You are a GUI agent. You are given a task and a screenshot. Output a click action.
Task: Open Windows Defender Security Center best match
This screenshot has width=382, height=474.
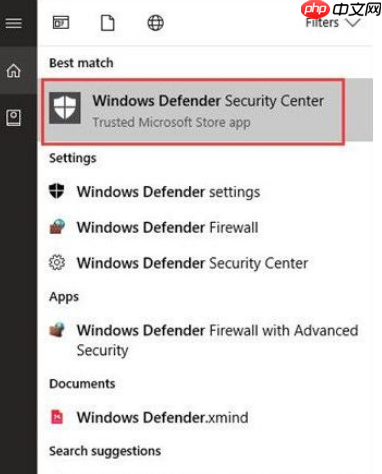point(193,111)
